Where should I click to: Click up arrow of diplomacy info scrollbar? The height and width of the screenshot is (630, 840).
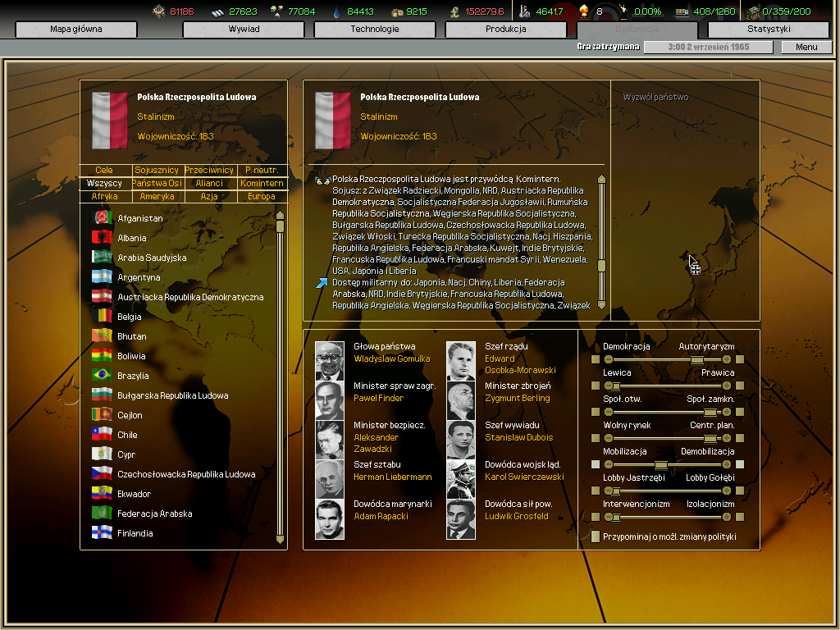click(601, 180)
